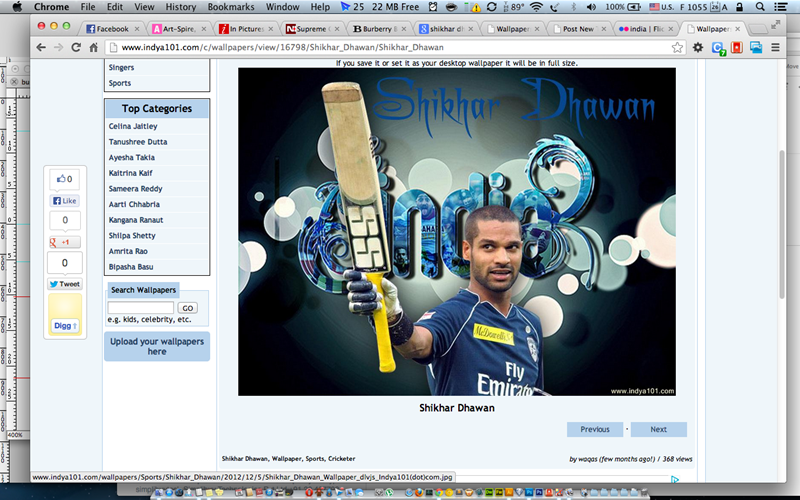Screen dimensions: 800x500
Task: Switch to the Post New tab
Action: [x=579, y=29]
